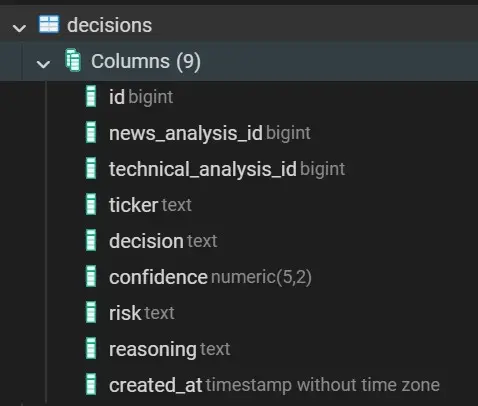
Task: Click the column icon beside ticker
Action: click(91, 204)
